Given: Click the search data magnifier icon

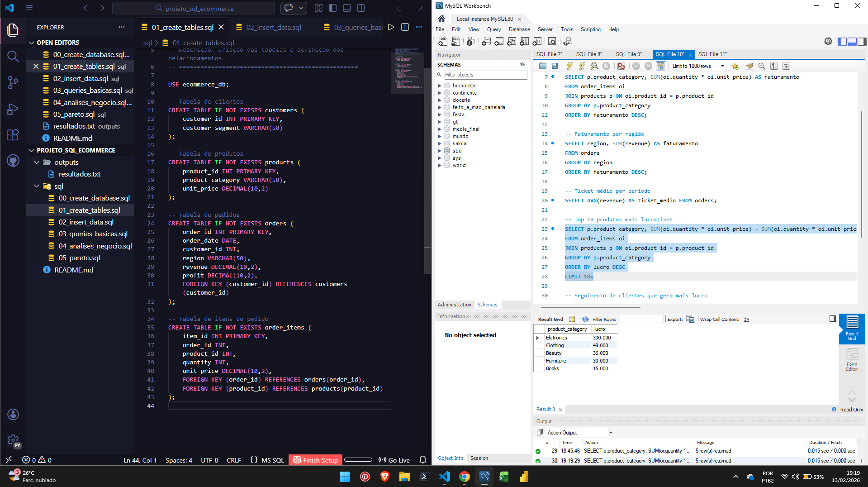Looking at the screenshot, I should [x=552, y=41].
